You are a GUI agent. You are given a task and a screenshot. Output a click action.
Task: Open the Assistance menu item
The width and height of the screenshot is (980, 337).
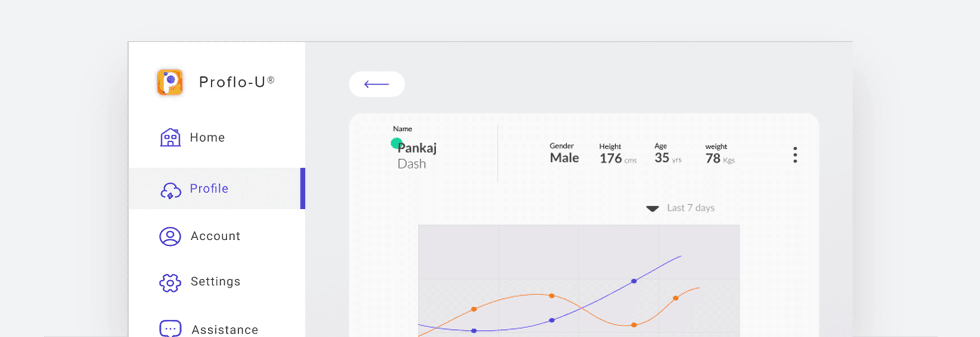pyautogui.click(x=225, y=329)
